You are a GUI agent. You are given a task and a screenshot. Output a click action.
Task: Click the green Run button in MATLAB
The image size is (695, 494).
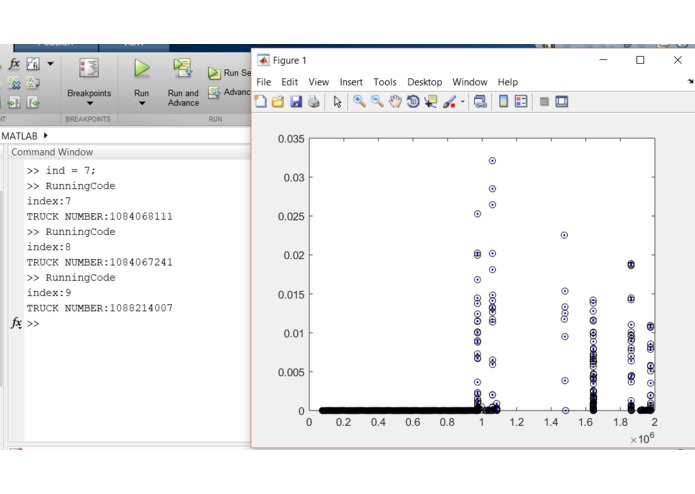click(141, 68)
